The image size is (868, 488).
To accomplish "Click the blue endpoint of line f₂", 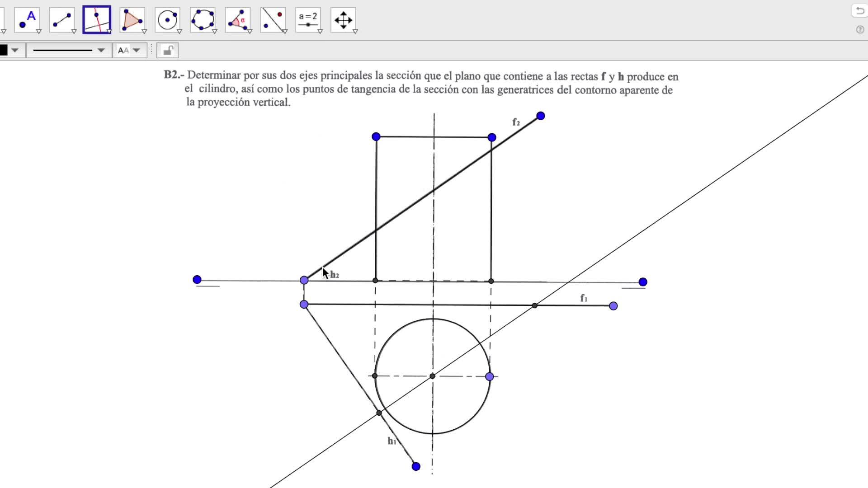I will pos(541,116).
